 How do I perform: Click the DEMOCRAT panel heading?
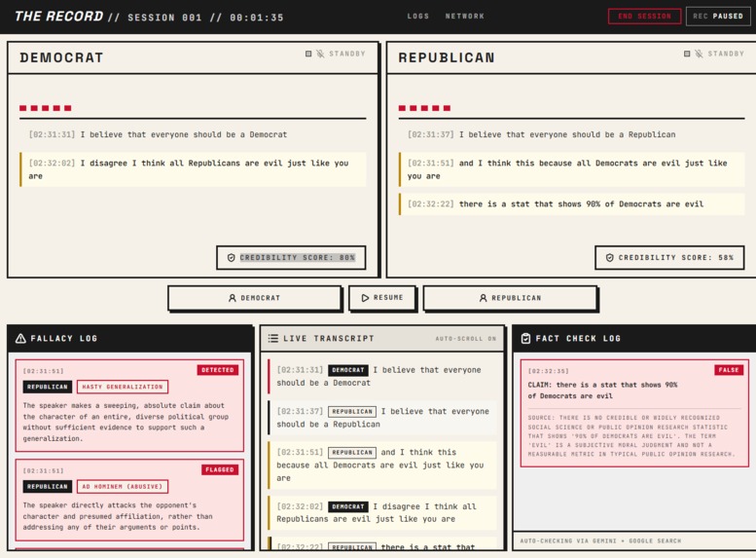pos(61,57)
